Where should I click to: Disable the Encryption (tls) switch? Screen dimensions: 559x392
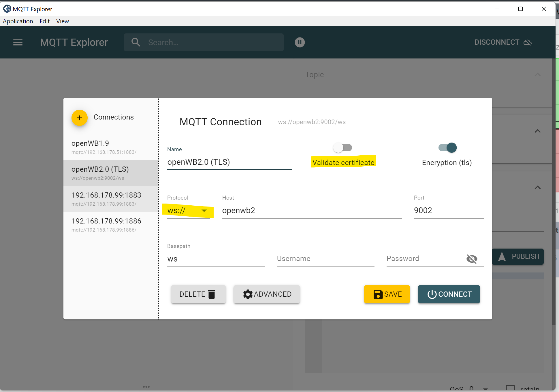tap(447, 148)
